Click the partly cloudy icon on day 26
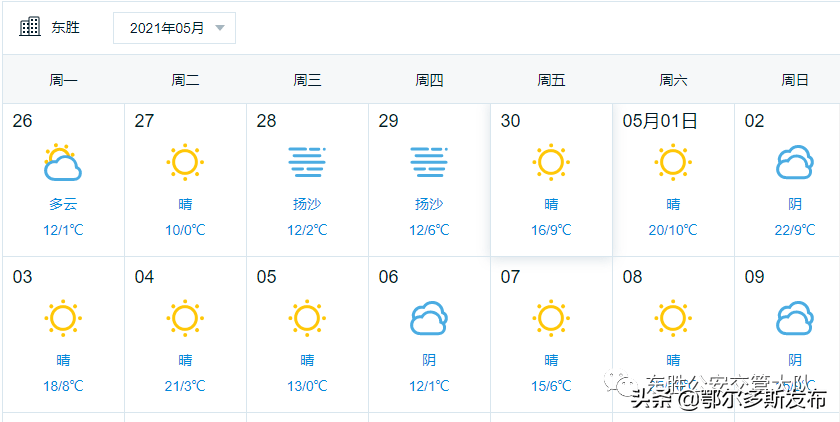Screen dimensions: 840x422 [62, 162]
